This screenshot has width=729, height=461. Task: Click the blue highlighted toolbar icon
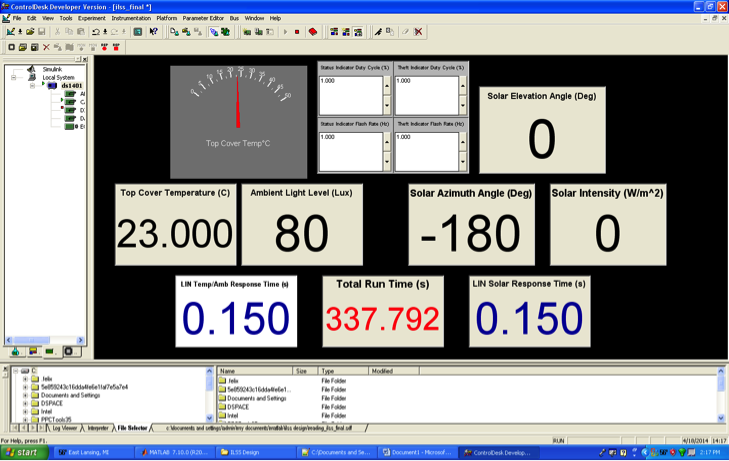point(213,32)
